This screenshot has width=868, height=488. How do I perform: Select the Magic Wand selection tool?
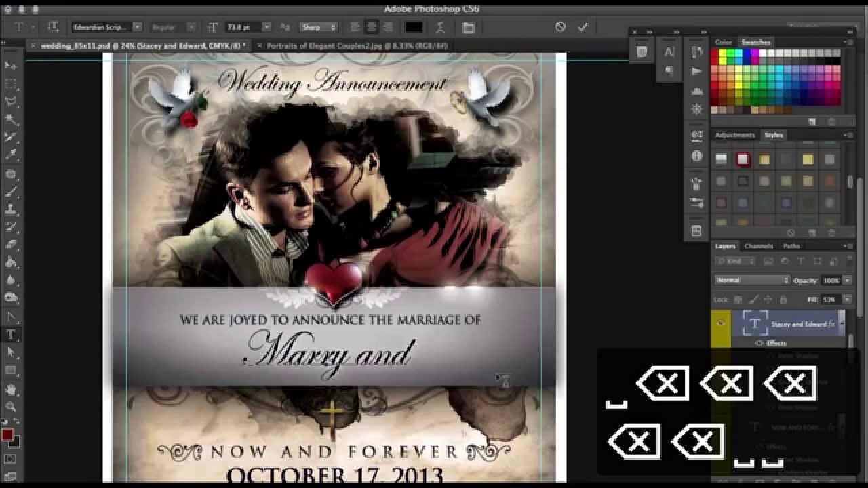click(x=11, y=119)
